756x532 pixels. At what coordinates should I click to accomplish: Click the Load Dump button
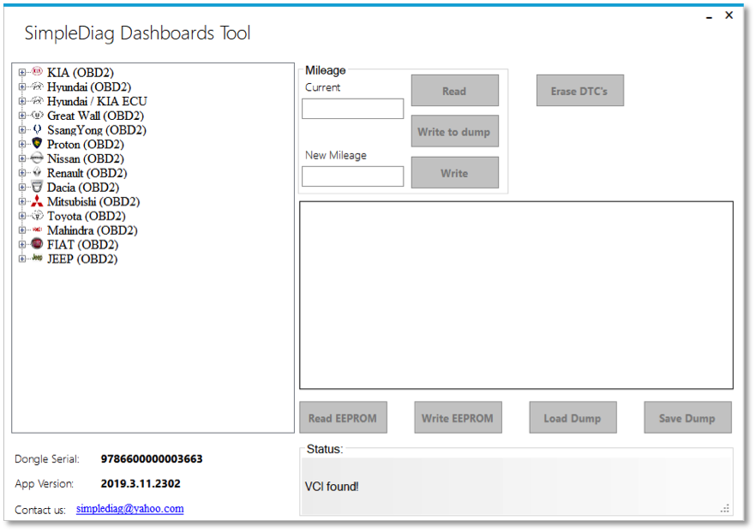coord(573,417)
